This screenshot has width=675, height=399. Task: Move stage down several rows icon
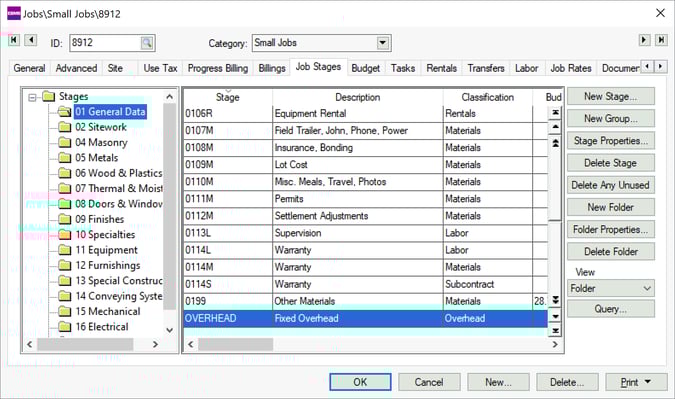pos(555,300)
